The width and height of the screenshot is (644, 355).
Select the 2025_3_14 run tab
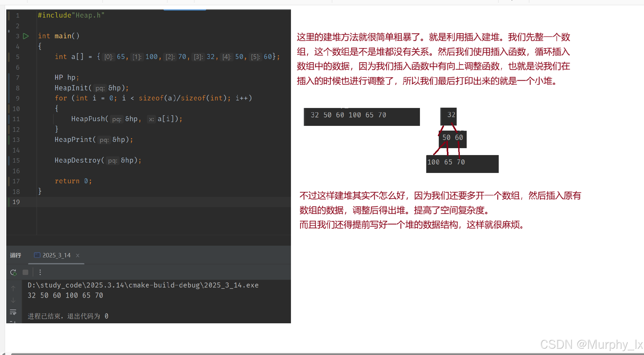click(x=56, y=255)
